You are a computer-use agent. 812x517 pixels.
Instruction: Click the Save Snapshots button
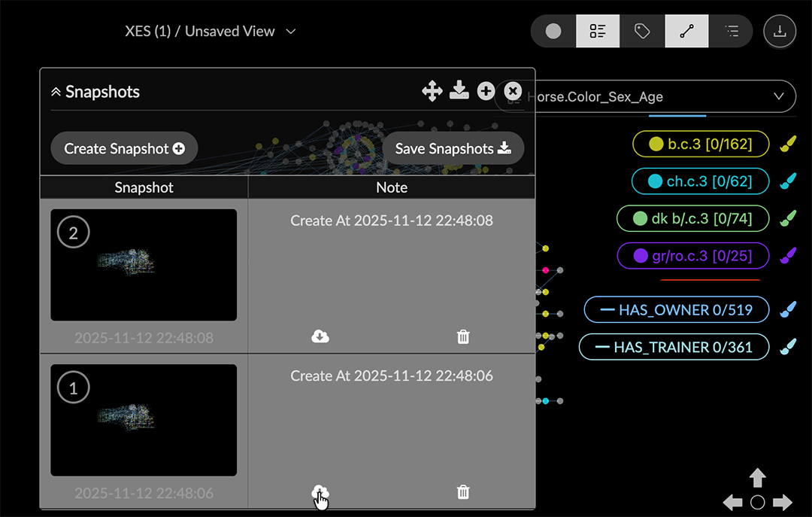coord(453,149)
